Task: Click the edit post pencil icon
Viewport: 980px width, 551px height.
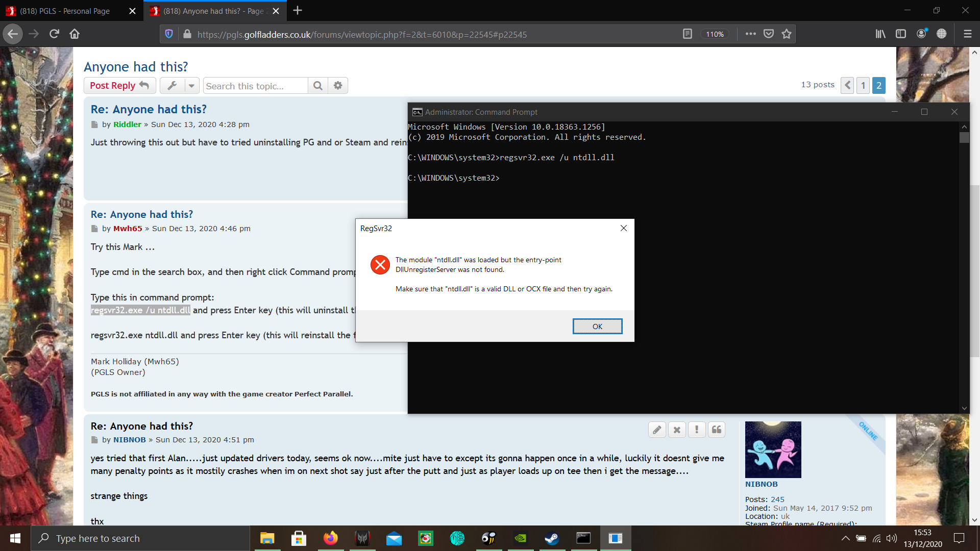Action: [657, 430]
